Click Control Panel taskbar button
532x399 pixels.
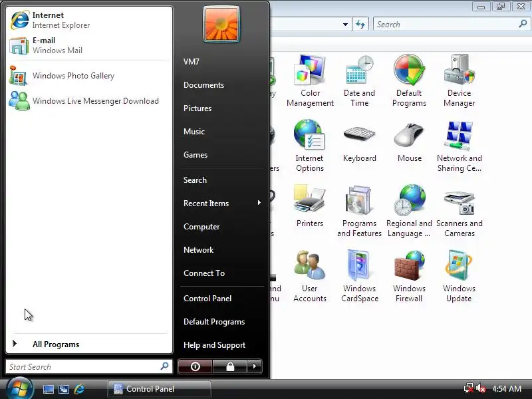(160, 389)
